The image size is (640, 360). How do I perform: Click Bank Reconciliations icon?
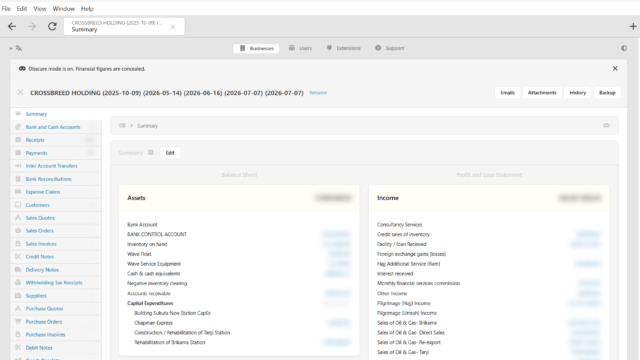[18, 179]
